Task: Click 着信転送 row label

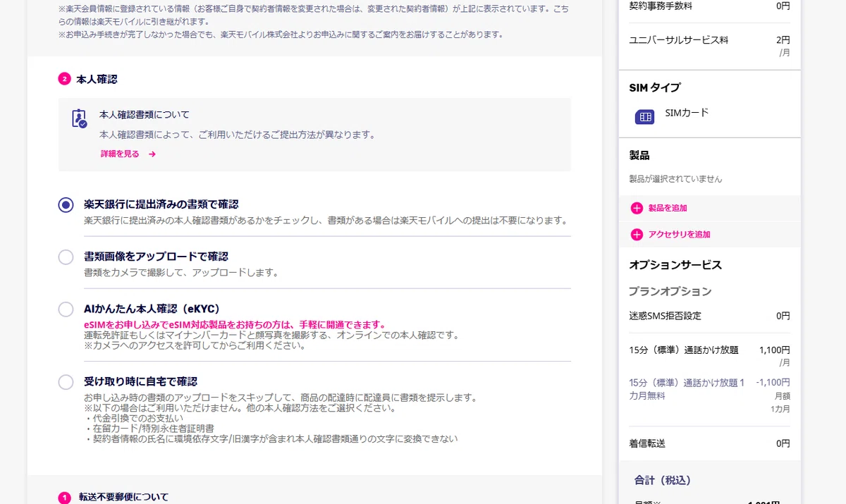Action: 647,443
